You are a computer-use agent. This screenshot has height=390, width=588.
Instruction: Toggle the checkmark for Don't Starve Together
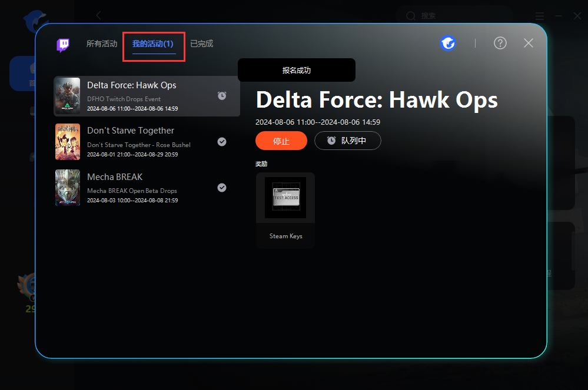click(x=222, y=141)
